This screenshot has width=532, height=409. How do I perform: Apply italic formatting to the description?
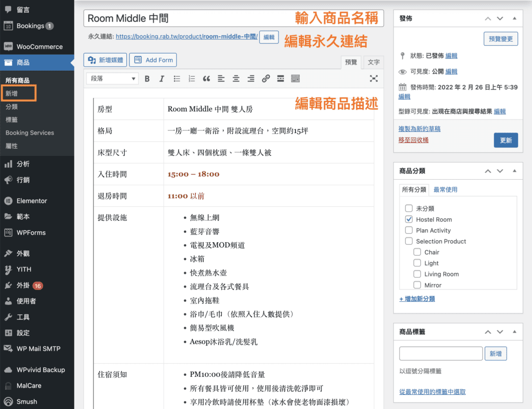pos(162,78)
